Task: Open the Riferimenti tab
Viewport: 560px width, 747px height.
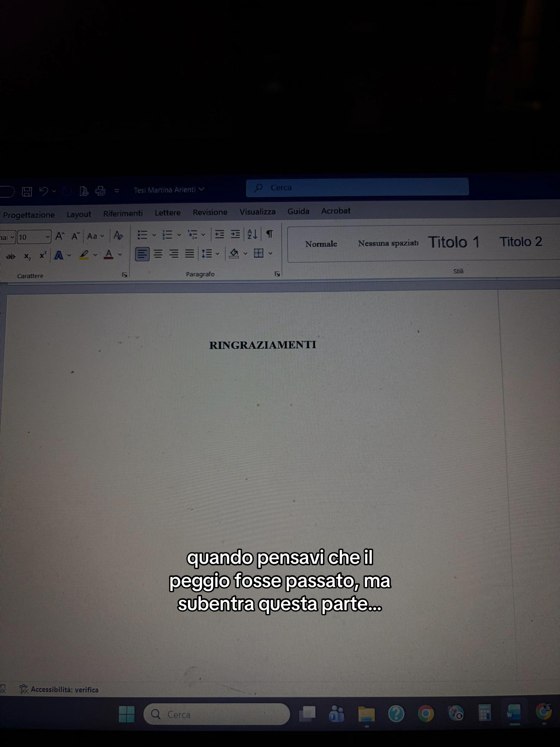Action: click(x=123, y=213)
